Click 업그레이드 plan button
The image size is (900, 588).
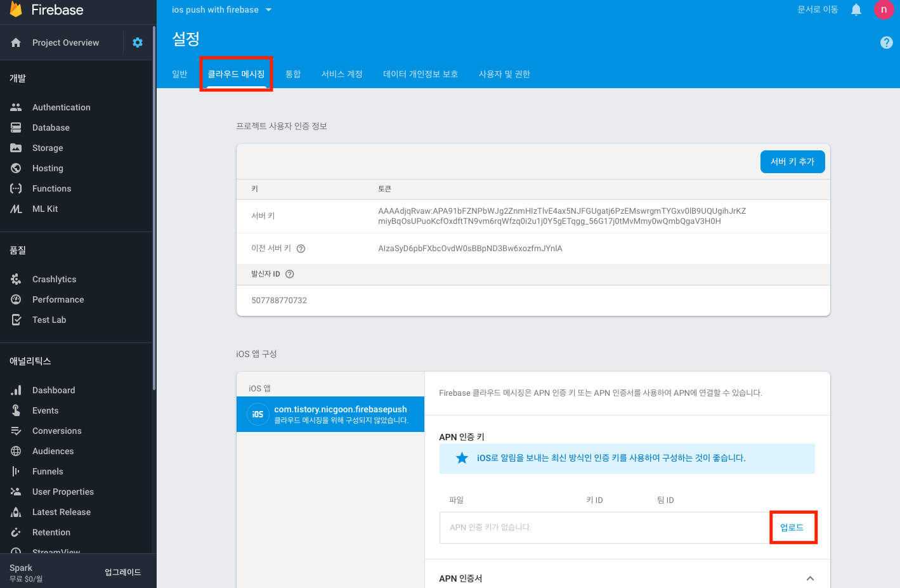123,572
